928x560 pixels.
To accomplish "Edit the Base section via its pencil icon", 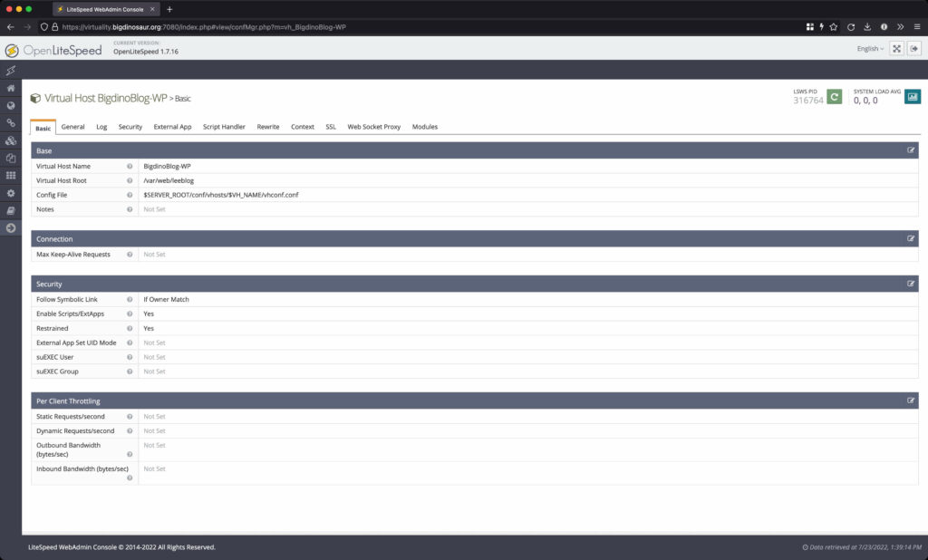I will 911,150.
